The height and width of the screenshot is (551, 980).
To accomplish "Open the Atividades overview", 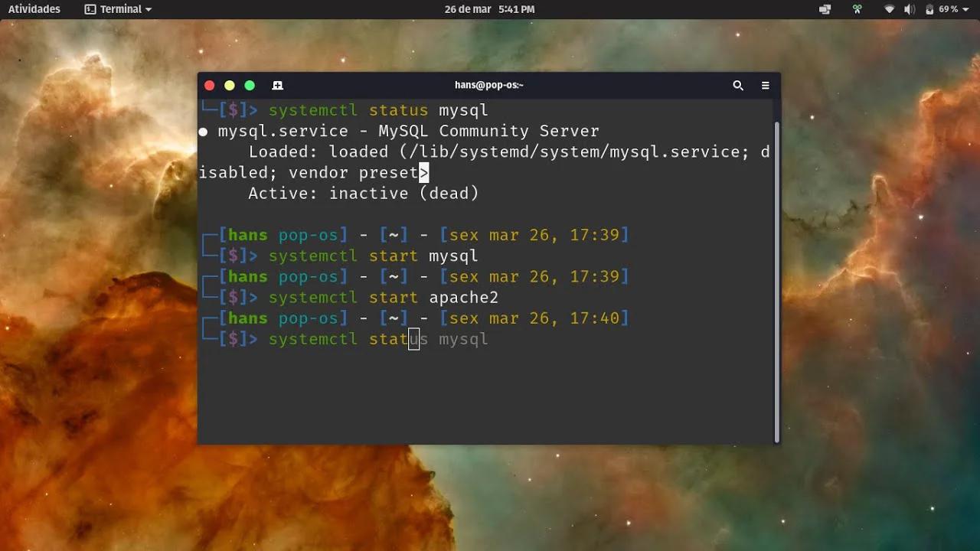I will point(34,9).
